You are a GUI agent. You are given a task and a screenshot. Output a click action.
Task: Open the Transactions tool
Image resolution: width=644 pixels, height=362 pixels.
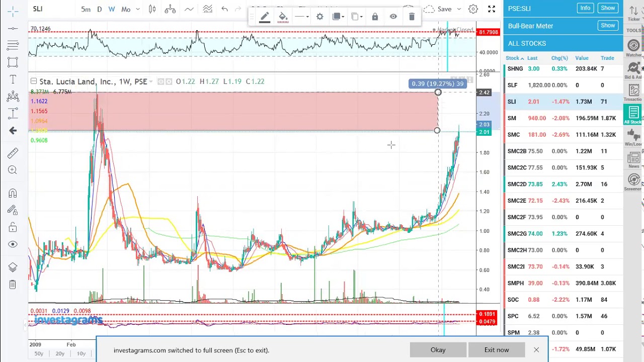[x=633, y=93]
